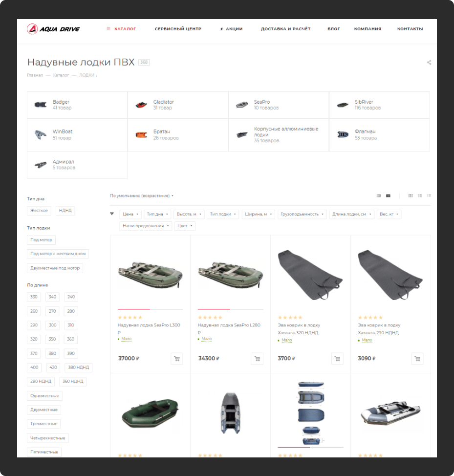
Task: Toggle Двухместные под мотор filter
Action: pyautogui.click(x=55, y=268)
